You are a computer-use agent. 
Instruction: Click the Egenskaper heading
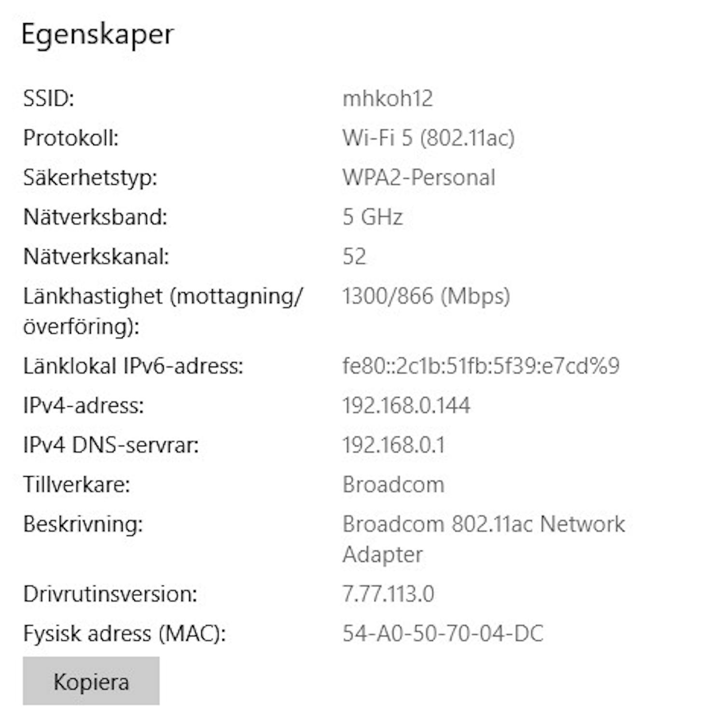97,35
